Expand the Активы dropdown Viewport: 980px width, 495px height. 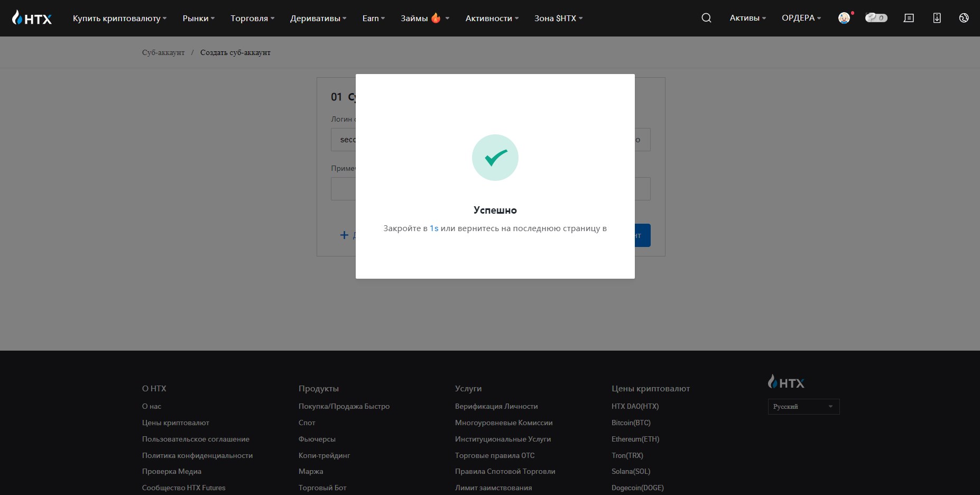coord(747,18)
